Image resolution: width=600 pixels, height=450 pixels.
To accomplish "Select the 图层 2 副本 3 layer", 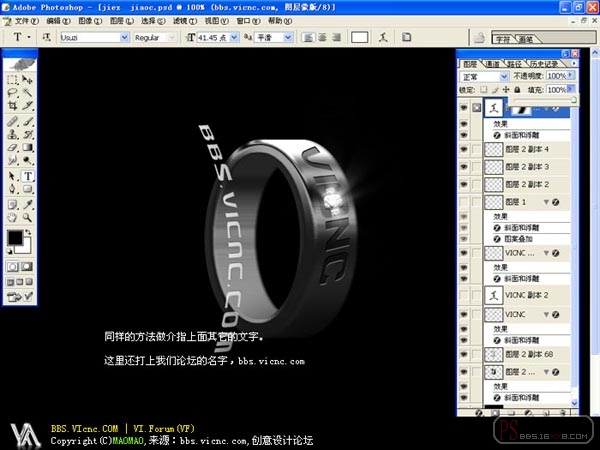I will (x=527, y=167).
